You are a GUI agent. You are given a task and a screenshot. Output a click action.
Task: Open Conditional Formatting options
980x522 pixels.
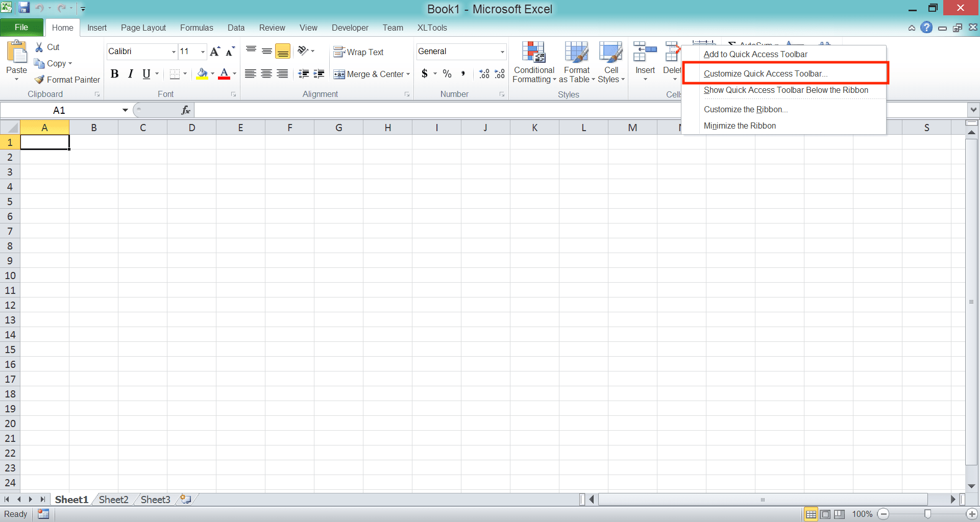pyautogui.click(x=533, y=62)
